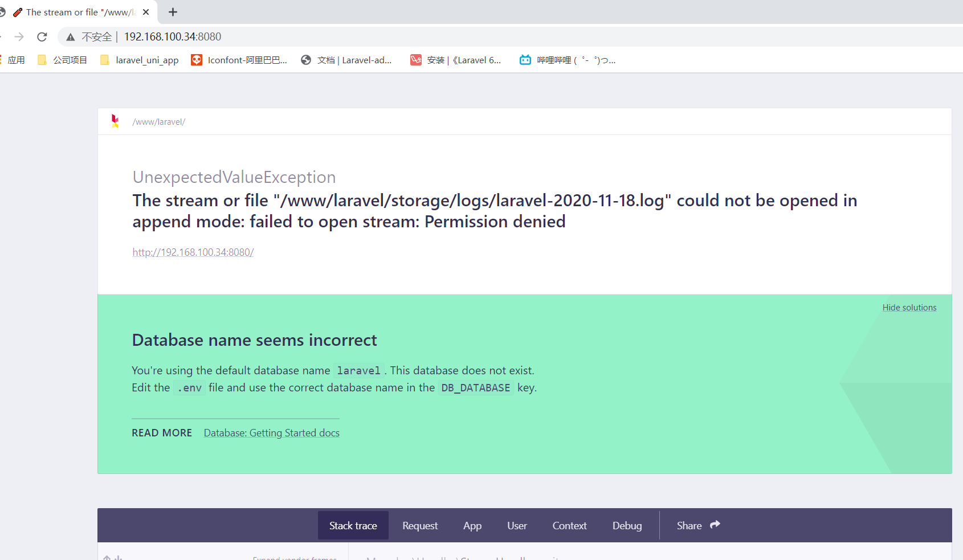The image size is (963, 560).
Task: Open the Iconfont-阿里巴巴 bookmark
Action: pyautogui.click(x=239, y=60)
